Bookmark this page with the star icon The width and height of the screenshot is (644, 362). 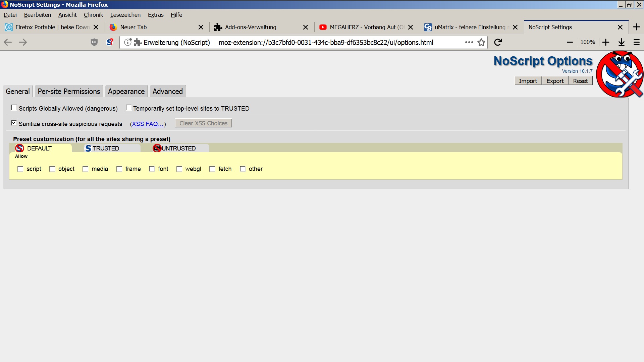[481, 42]
